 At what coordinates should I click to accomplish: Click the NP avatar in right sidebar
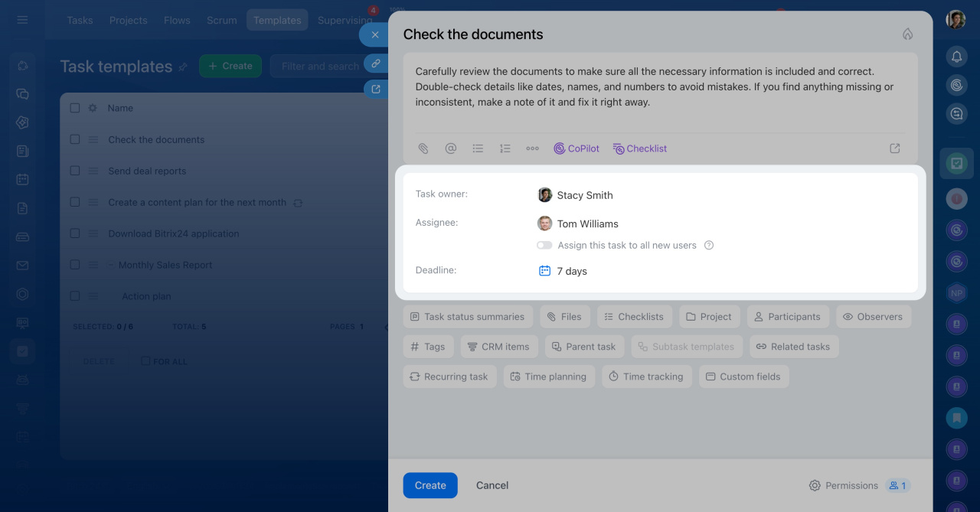pos(956,293)
